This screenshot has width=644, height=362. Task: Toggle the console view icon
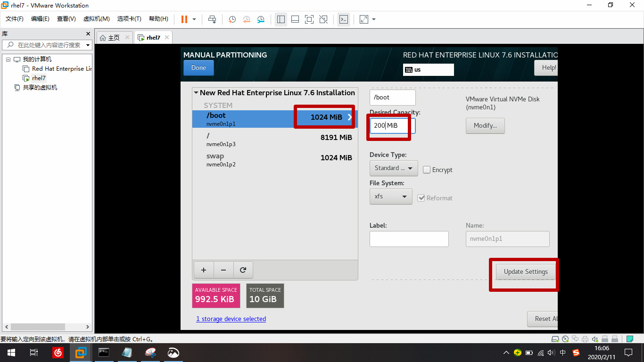pos(344,19)
